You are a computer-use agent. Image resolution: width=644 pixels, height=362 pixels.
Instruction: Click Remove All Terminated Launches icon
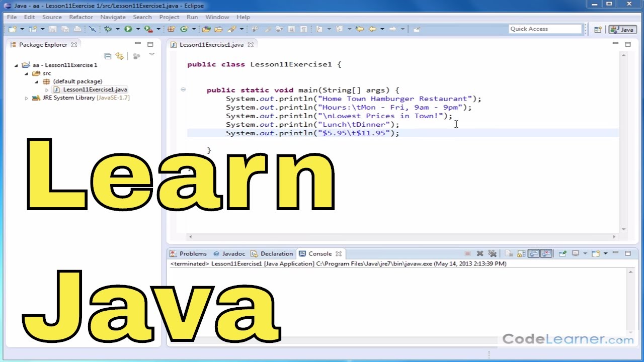pos(492,253)
